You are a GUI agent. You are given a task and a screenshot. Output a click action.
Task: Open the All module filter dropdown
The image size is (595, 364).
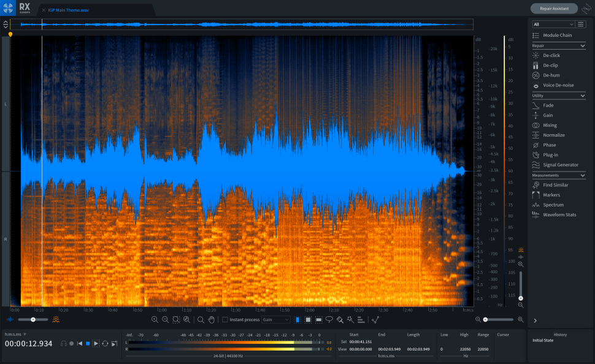pos(553,24)
